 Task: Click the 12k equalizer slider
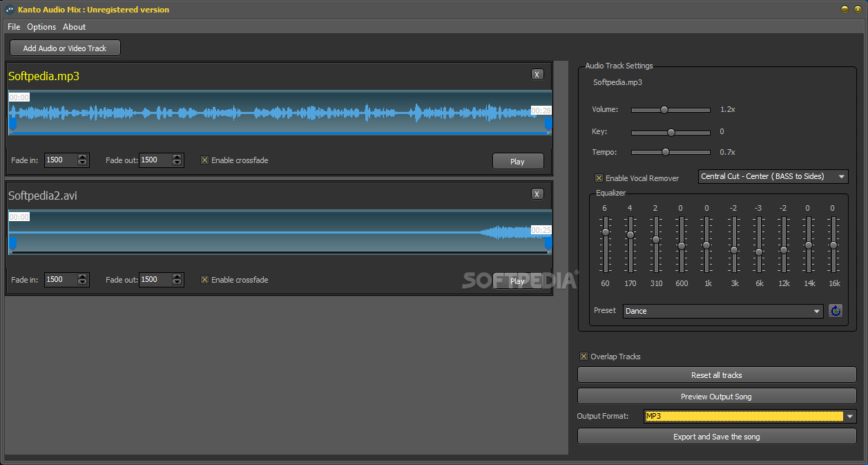[783, 245]
